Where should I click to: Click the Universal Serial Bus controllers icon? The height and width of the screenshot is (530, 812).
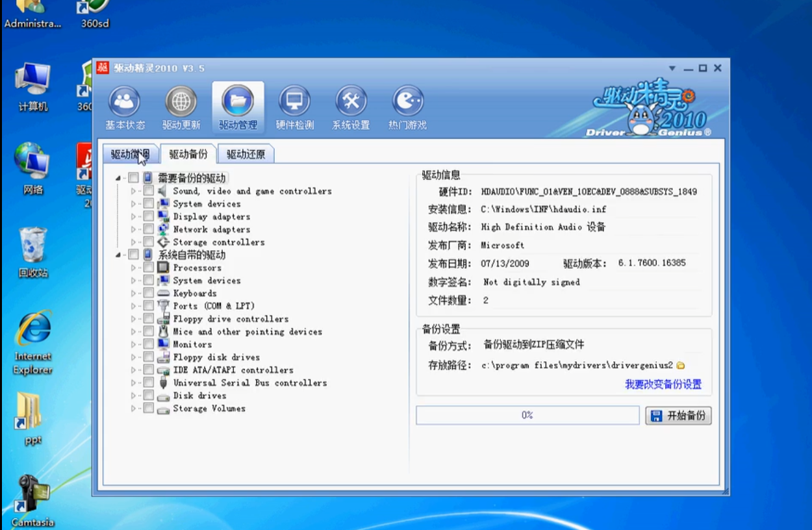click(162, 383)
